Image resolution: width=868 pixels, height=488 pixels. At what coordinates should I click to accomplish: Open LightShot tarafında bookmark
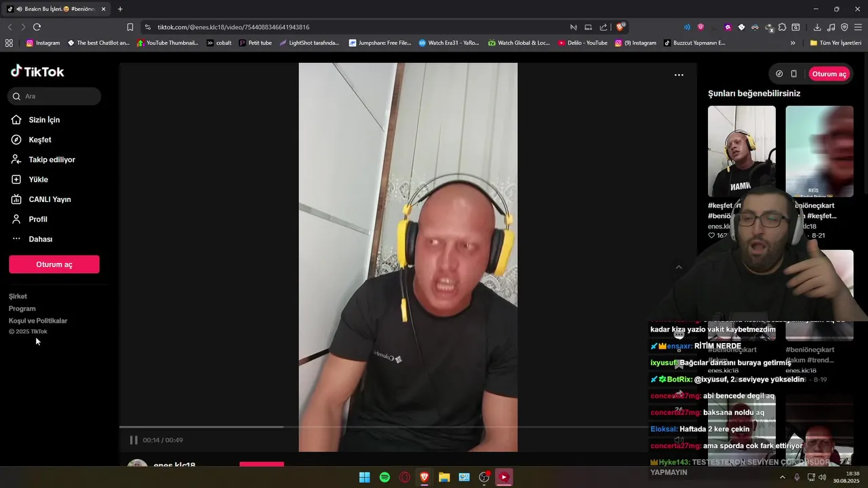(x=309, y=43)
